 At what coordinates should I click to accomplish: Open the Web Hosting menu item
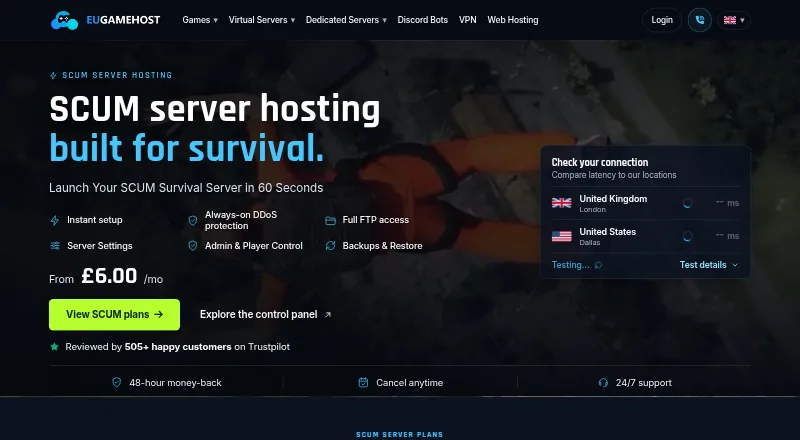(x=513, y=20)
